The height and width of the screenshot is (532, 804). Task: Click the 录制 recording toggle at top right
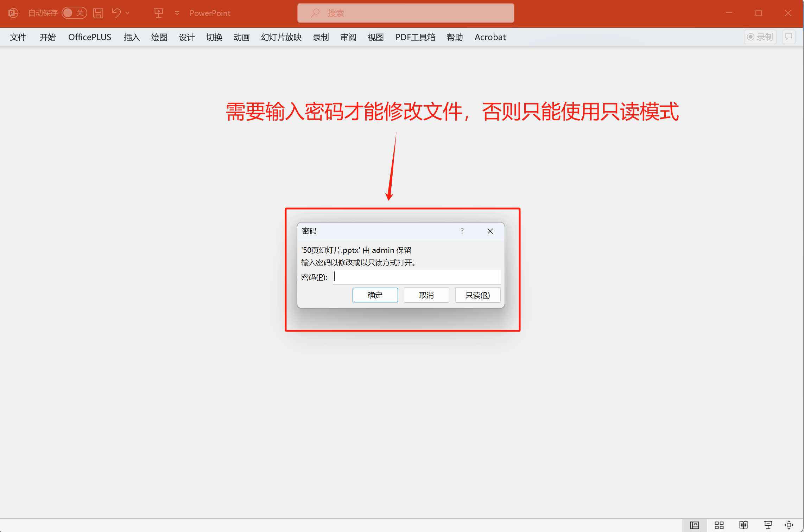tap(760, 37)
